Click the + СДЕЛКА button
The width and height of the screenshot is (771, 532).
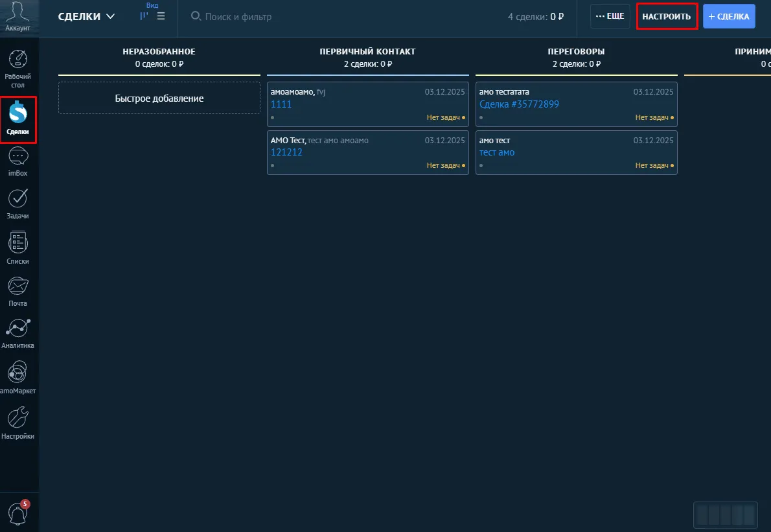(729, 16)
